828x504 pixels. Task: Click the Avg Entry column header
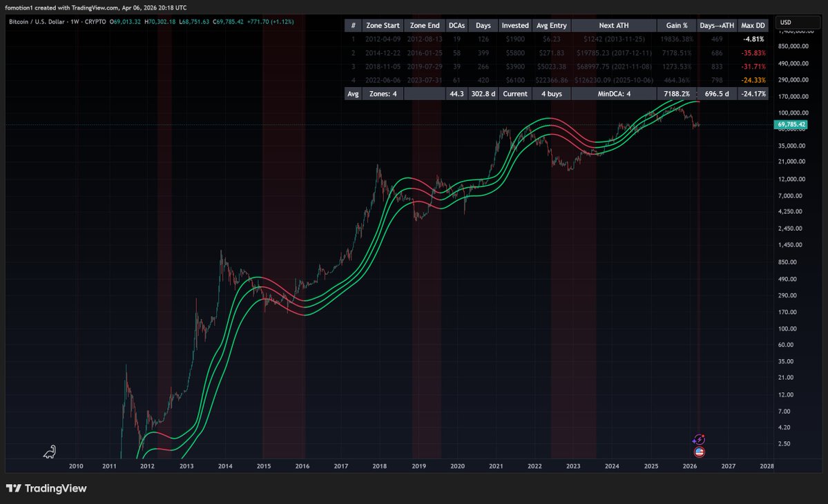click(551, 26)
